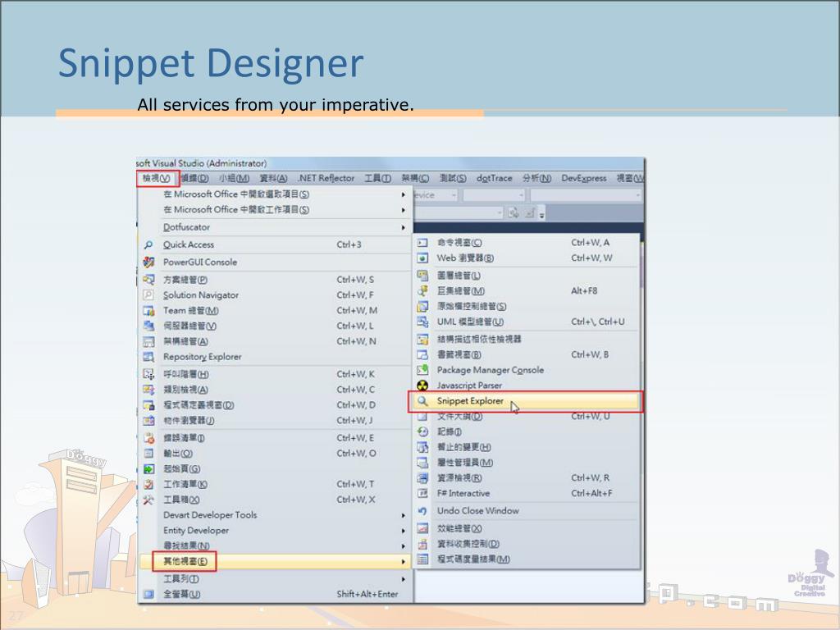This screenshot has height=630, width=840.
Task: Expand the 工具列(T) toolbars submenu
Action: [404, 579]
